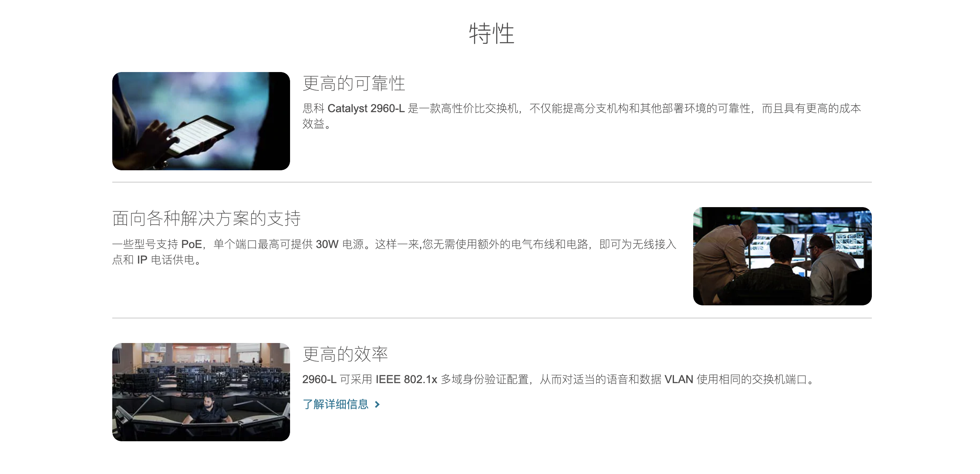This screenshot has width=980, height=474.
Task: Click the divider line above 更高的效率 section
Action: tap(492, 318)
